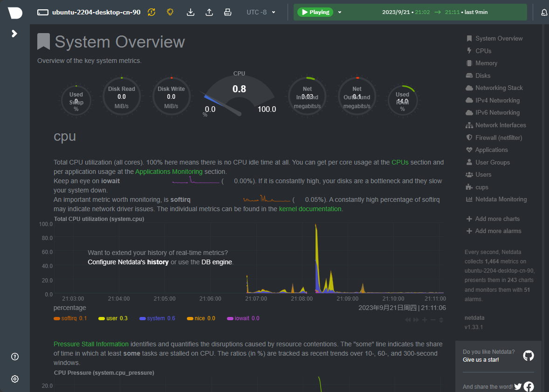The width and height of the screenshot is (549, 392).
Task: Open the help question mark icon
Action: tap(15, 357)
